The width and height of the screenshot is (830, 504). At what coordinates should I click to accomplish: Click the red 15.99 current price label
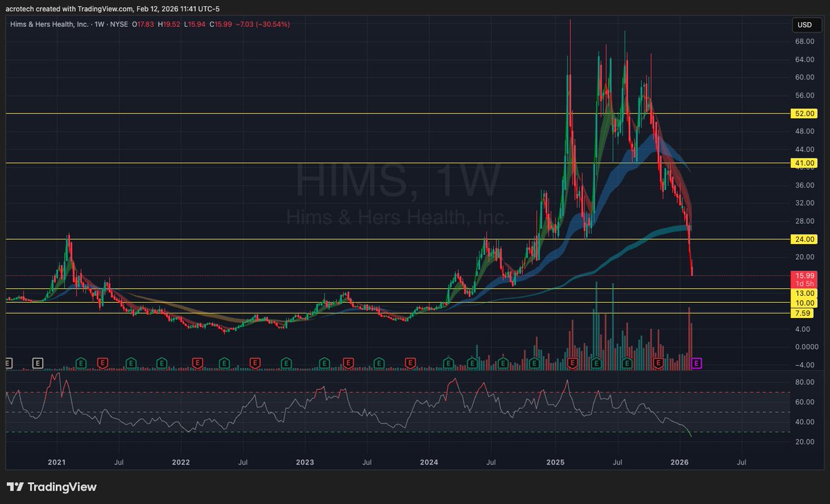(x=803, y=276)
